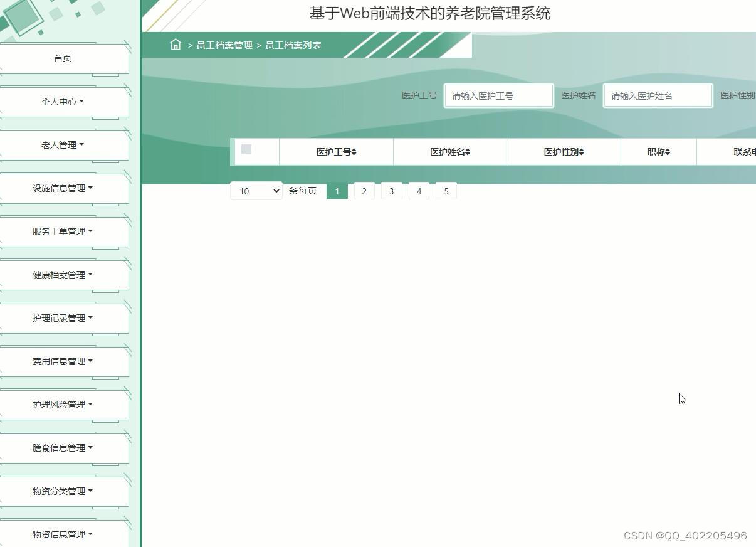The height and width of the screenshot is (547, 756).
Task: Toggle the select-all checkbox in the table header
Action: 246,149
